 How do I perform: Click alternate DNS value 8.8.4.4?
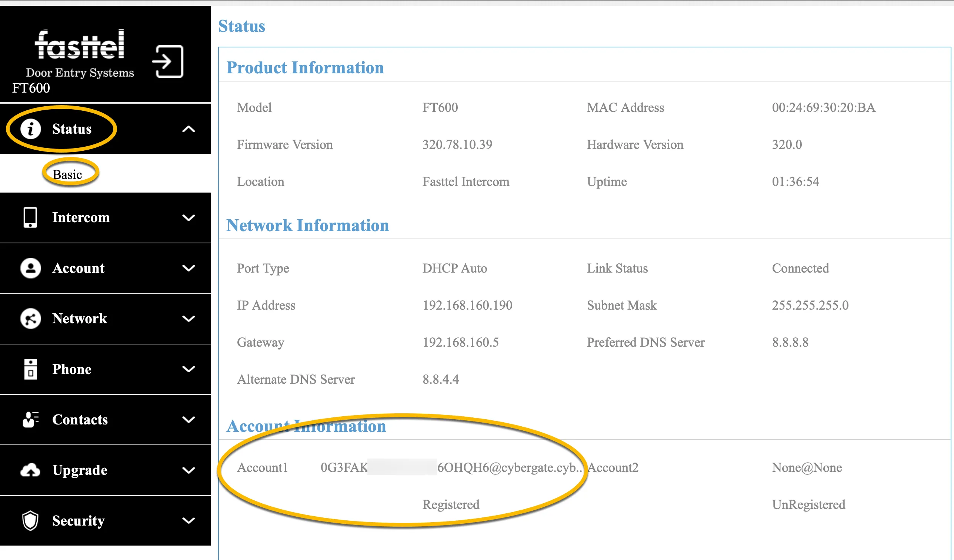[x=441, y=379]
